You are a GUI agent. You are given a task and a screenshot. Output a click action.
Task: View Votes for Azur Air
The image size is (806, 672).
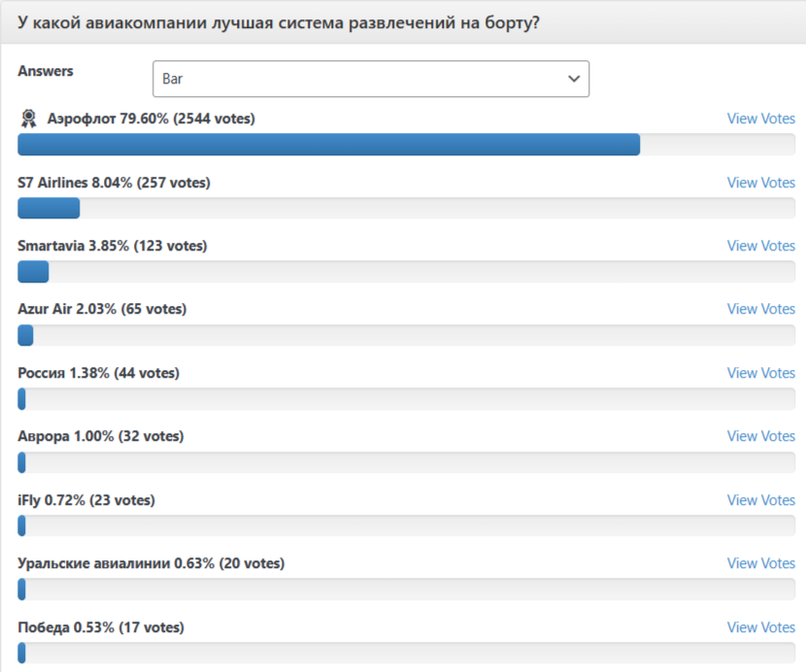click(x=760, y=309)
